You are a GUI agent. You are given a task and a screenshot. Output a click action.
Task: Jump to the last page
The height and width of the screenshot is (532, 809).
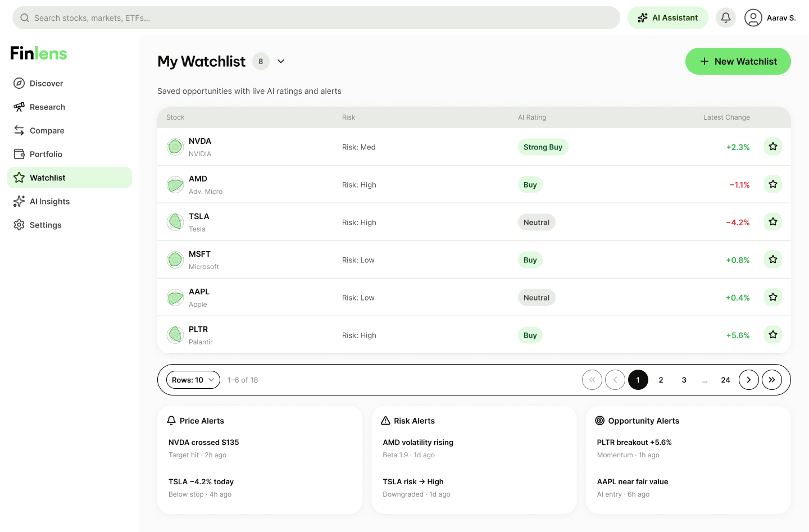pos(772,380)
